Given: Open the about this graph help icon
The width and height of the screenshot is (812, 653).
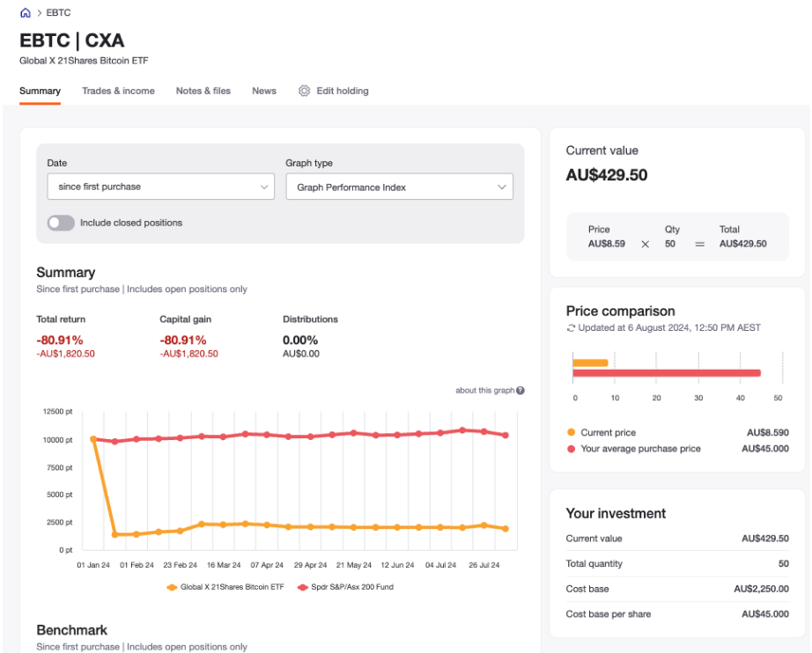Looking at the screenshot, I should pos(520,391).
